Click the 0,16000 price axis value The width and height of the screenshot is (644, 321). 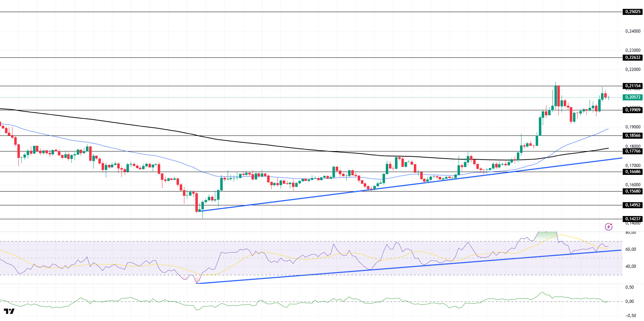pyautogui.click(x=633, y=184)
